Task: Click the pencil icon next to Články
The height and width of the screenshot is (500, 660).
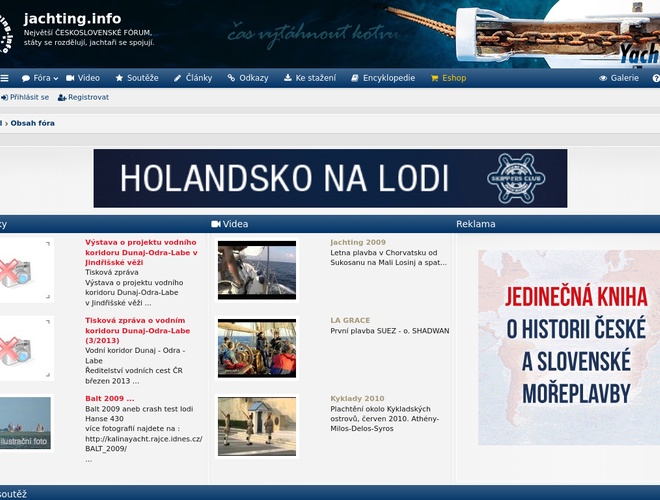Action: click(x=178, y=78)
